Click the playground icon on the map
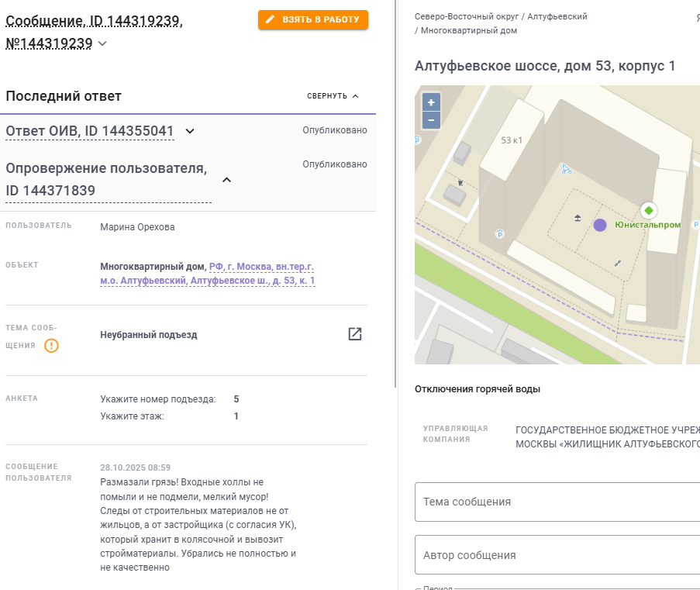This screenshot has height=590, width=700. 578,219
